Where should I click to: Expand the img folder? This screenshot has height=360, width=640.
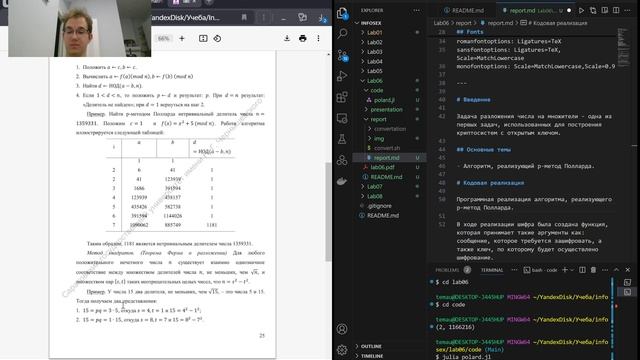(x=390, y=138)
